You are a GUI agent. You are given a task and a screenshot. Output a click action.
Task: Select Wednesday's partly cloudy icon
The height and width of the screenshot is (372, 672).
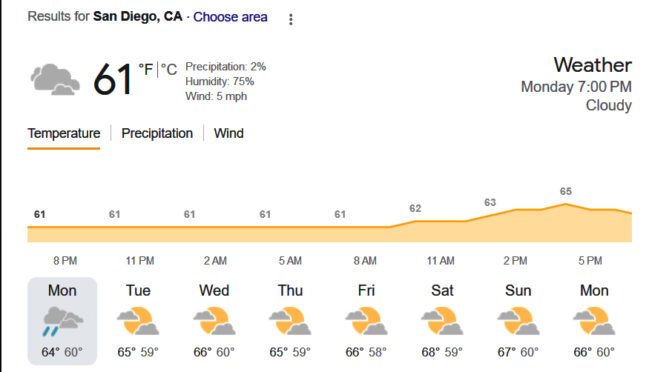214,321
